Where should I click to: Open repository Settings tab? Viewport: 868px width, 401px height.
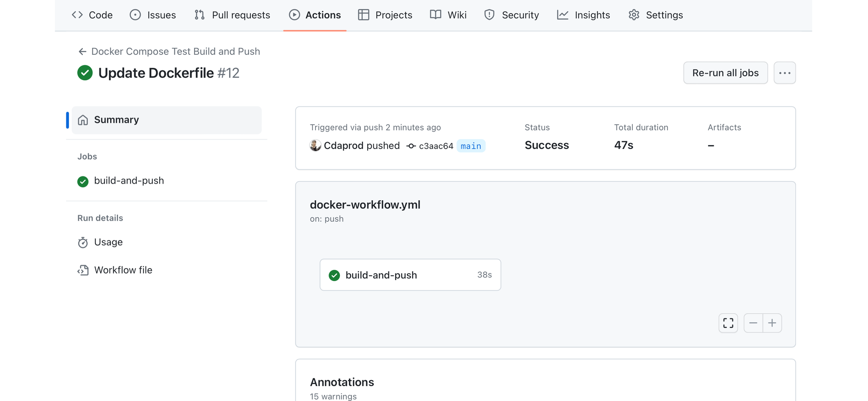655,15
